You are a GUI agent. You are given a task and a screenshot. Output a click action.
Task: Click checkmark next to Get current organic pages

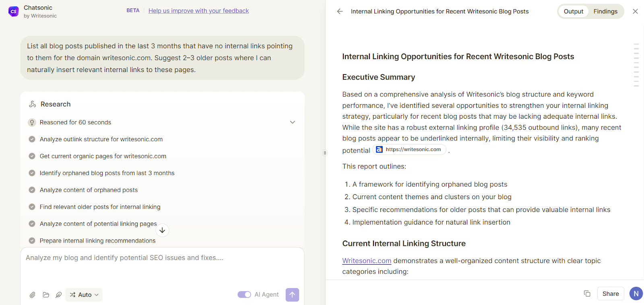[32, 156]
